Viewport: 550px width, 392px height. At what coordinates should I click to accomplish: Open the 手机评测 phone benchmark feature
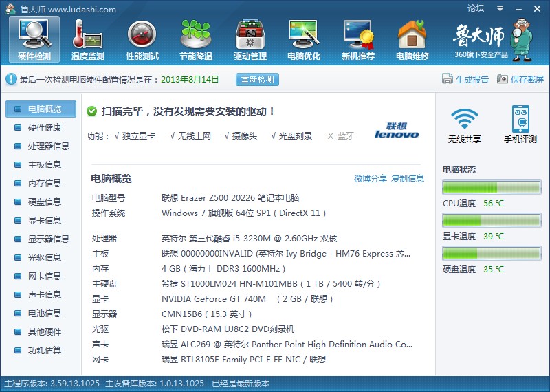[520, 124]
